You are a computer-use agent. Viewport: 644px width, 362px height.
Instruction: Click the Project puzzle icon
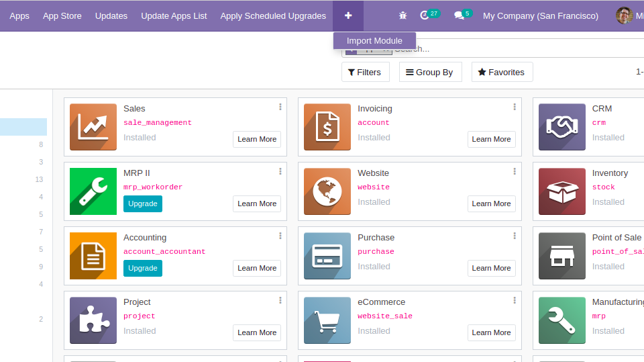(x=93, y=320)
